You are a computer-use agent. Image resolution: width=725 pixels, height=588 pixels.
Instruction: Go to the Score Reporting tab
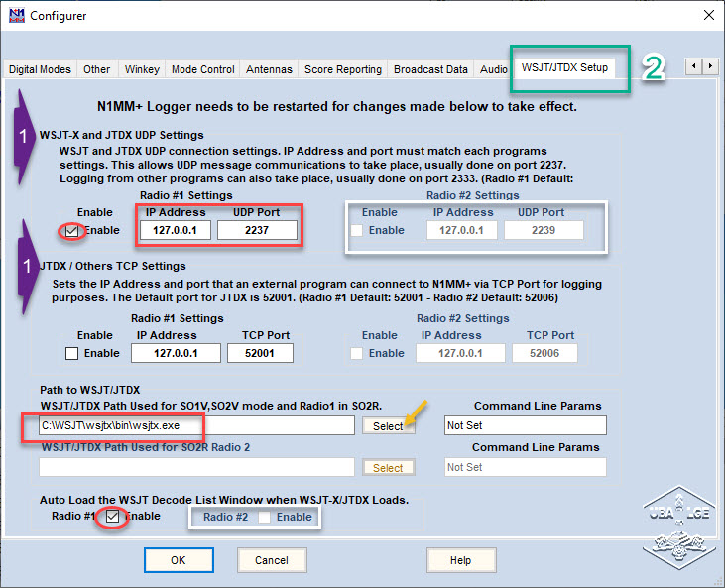343,69
